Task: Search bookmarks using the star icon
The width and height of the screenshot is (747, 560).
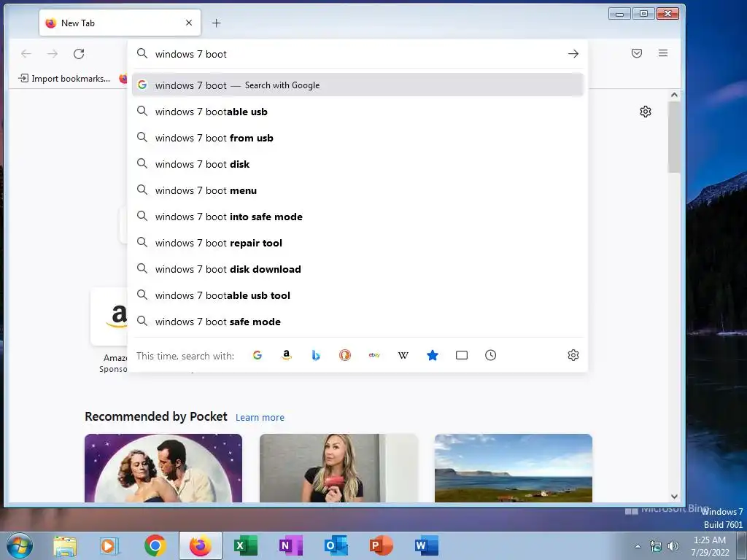Action: pyautogui.click(x=432, y=355)
